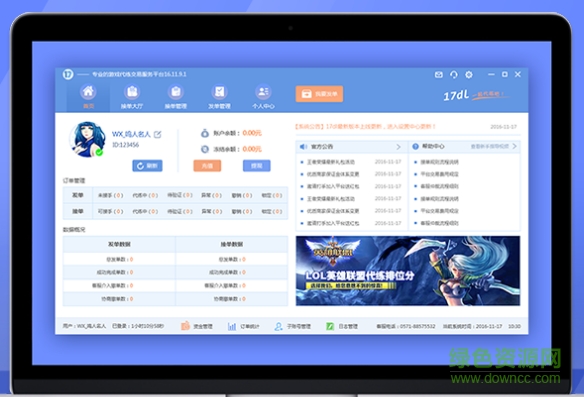The width and height of the screenshot is (584, 397).
Task: Click 成功完成单数 under 接单数据
Action: click(227, 272)
